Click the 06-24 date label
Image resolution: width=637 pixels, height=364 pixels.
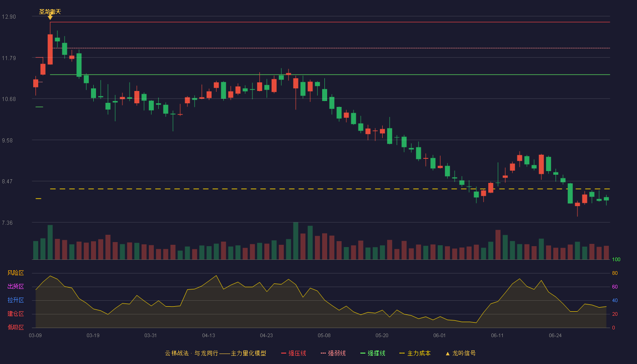coord(555,335)
